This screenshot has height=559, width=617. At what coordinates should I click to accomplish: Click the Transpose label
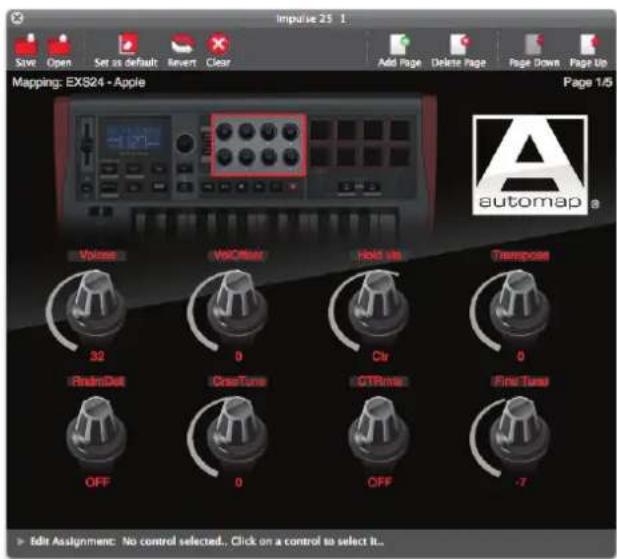520,255
